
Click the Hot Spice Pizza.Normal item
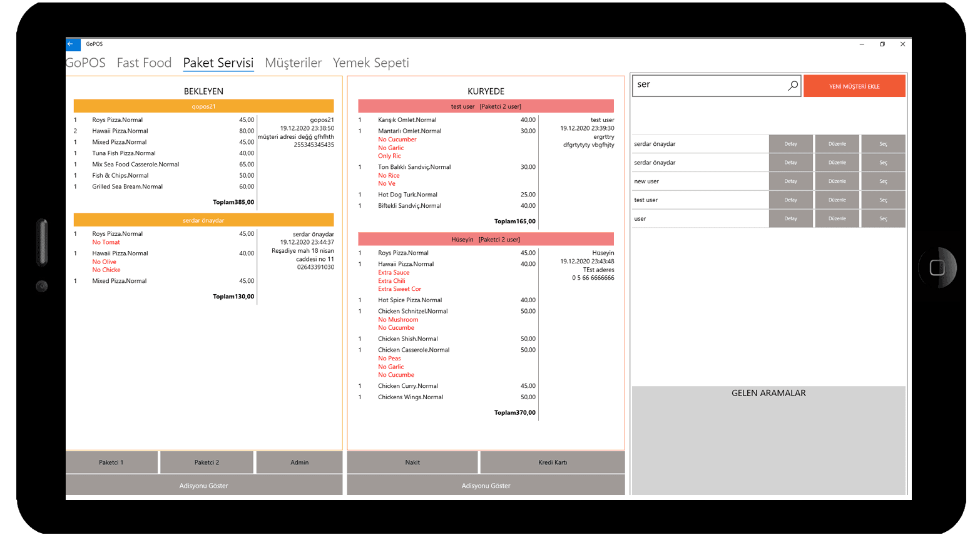click(410, 300)
